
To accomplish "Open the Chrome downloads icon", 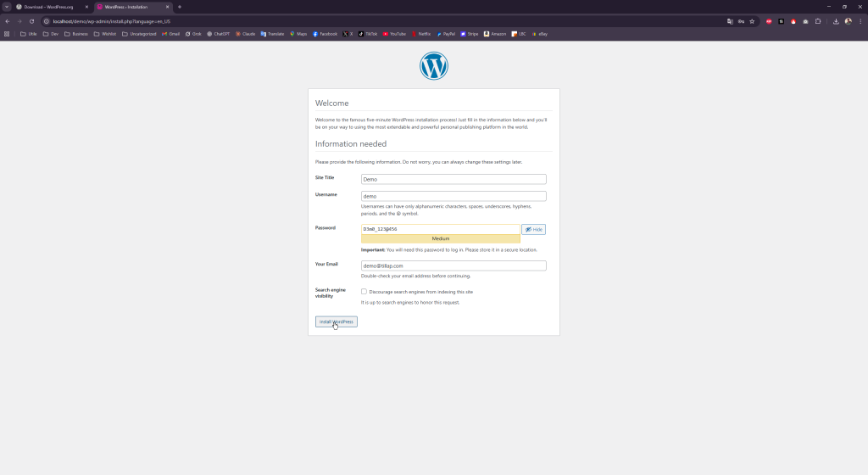I will (x=836, y=21).
